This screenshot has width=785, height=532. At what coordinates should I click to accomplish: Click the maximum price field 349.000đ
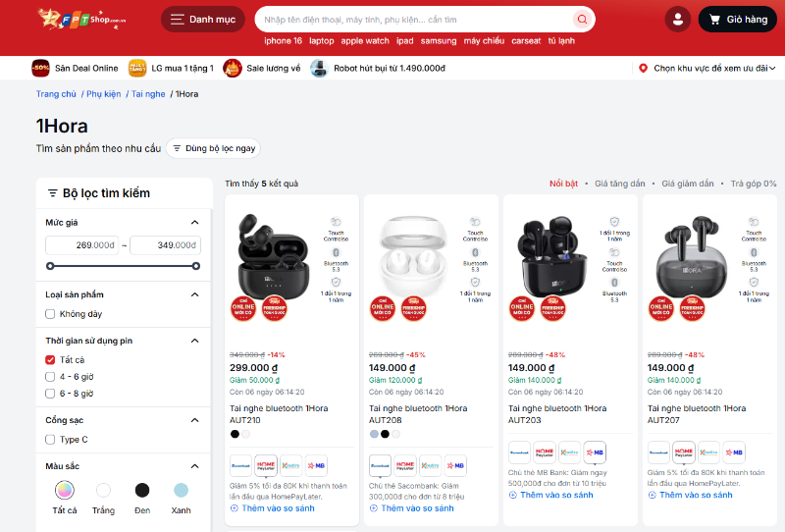pos(165,245)
